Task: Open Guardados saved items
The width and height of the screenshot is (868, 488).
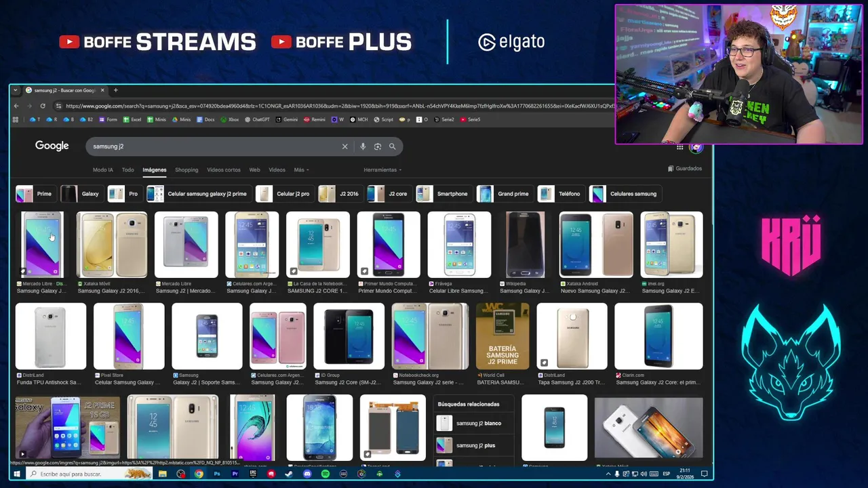Action: coord(685,169)
